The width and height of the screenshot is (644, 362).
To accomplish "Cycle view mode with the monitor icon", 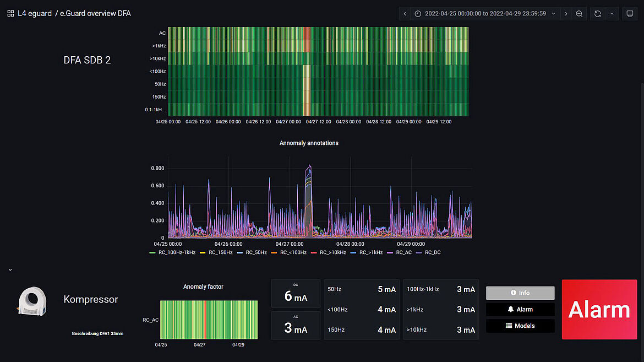I will click(630, 14).
